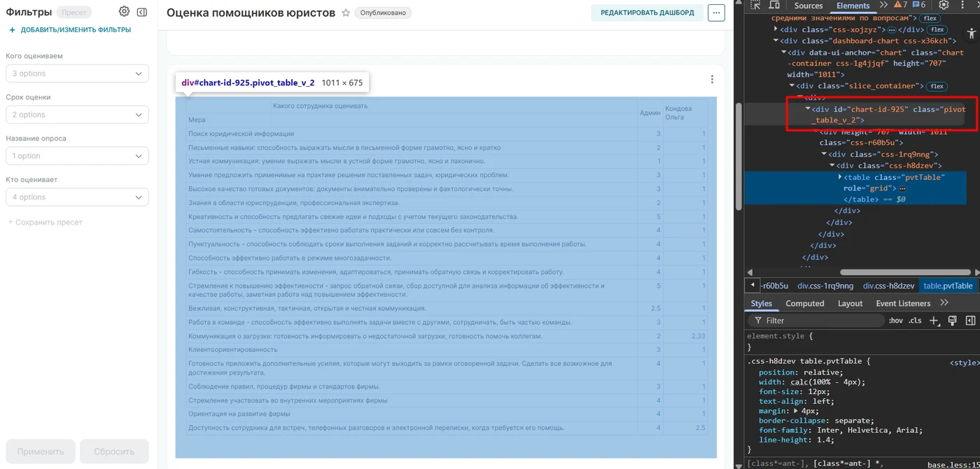Click the accessibility person icon
The width and height of the screenshot is (980, 469).
[970, 33]
